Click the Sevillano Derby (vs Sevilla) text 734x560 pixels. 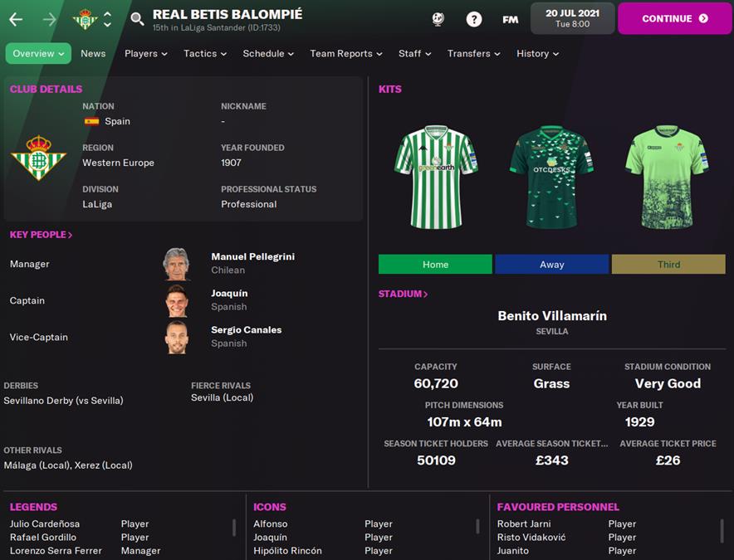(64, 401)
